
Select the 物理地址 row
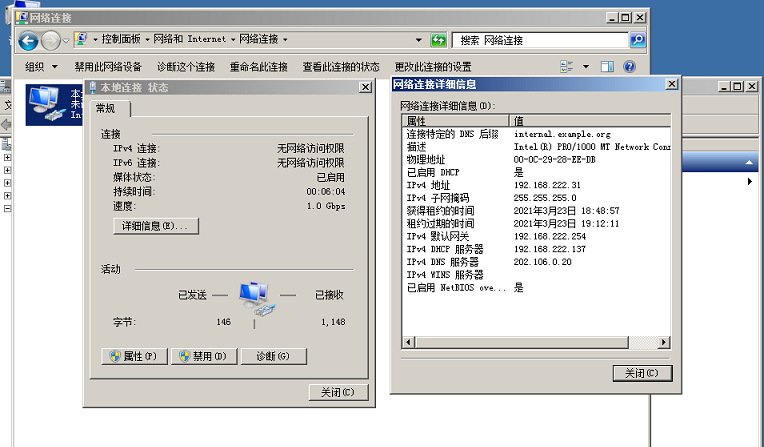tap(536, 159)
